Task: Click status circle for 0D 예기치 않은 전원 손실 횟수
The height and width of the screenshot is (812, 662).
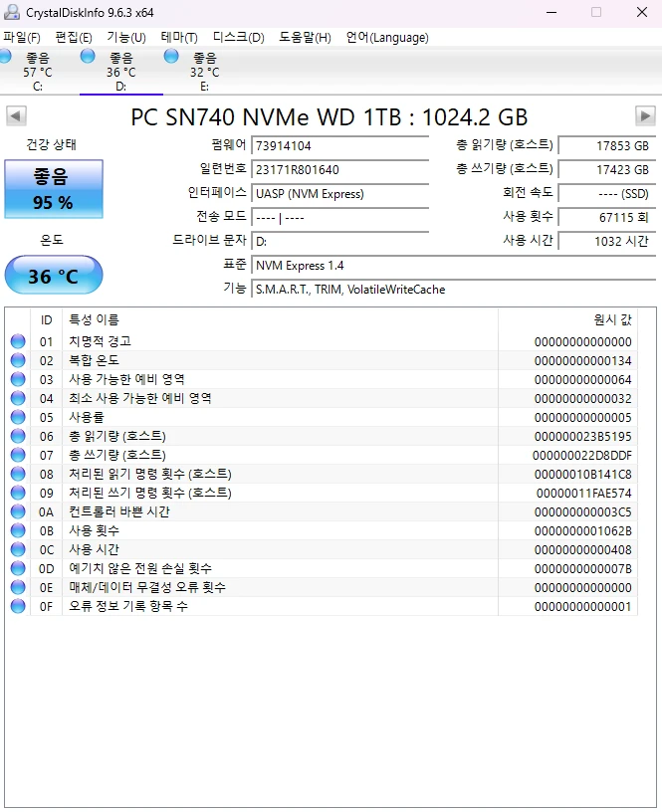Action: 18,568
